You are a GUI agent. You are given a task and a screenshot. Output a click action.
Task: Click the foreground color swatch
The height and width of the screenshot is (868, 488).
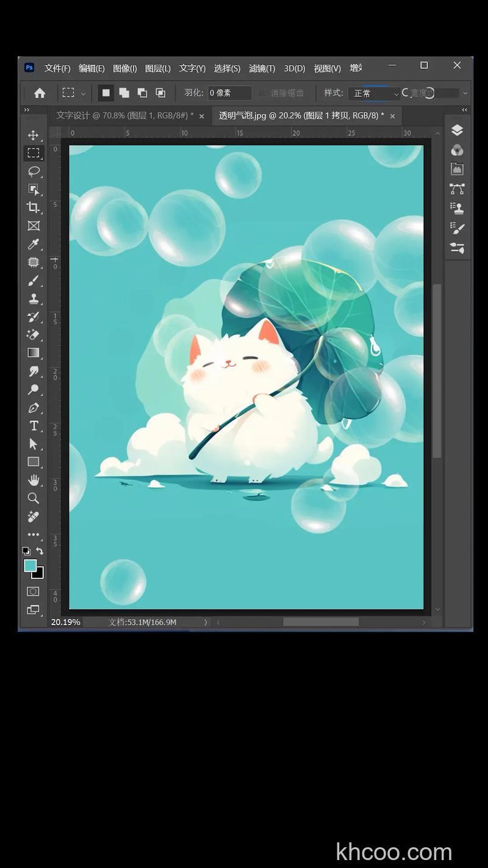tap(30, 566)
